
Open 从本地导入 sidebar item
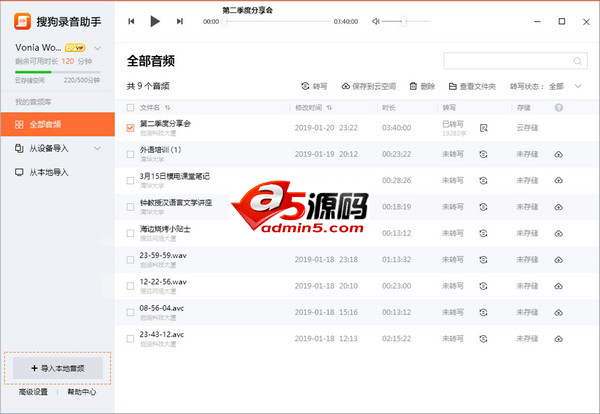point(57,172)
